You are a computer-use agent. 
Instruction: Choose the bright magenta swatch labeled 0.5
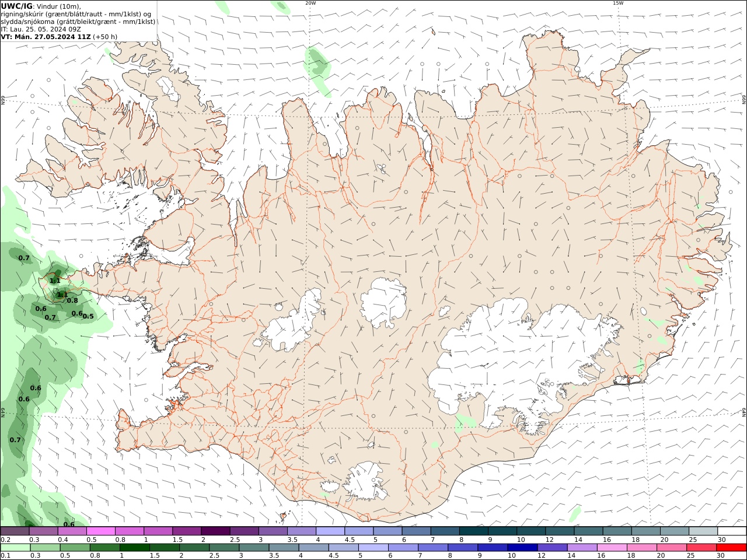coord(100,531)
